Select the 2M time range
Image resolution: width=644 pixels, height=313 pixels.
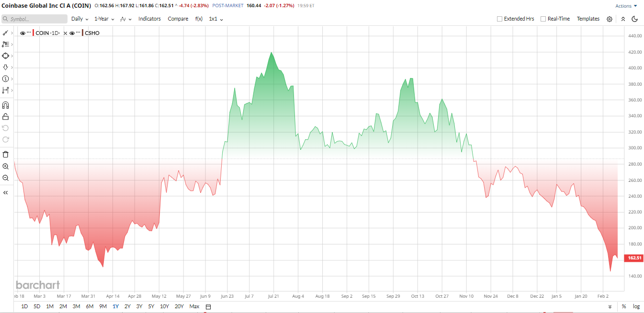point(63,306)
